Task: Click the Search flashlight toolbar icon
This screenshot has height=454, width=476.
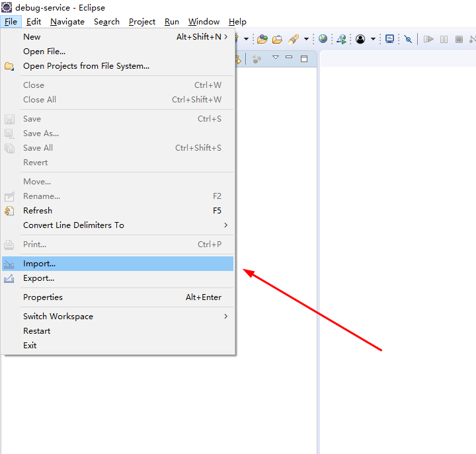Action: (294, 39)
